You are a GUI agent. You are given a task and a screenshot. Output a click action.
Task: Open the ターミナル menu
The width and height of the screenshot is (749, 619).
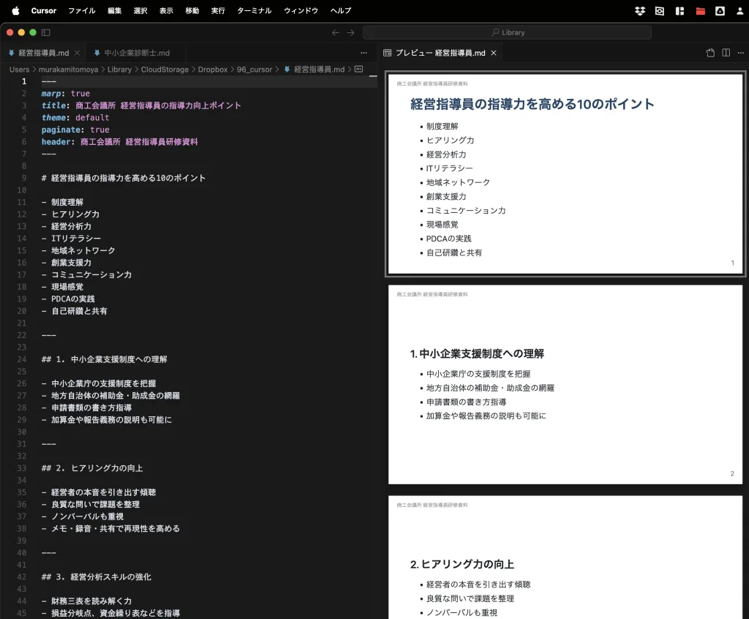pos(254,11)
